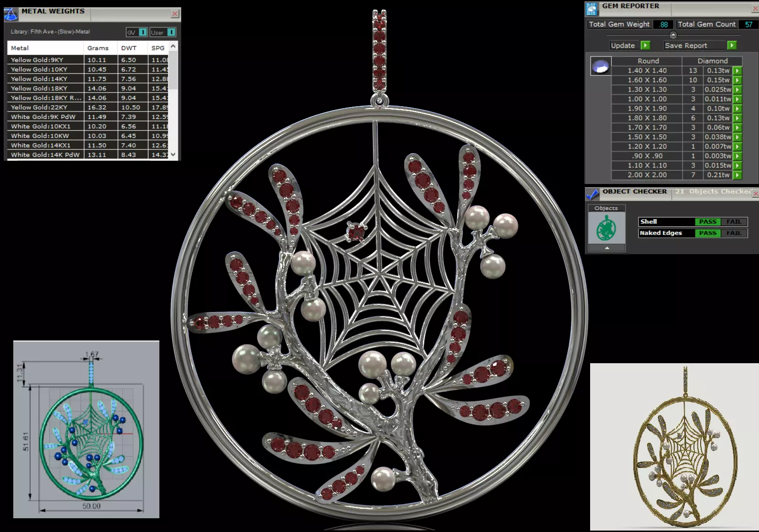
Task: Click the Metal Weights scroll up arrow
Action: coord(173,46)
